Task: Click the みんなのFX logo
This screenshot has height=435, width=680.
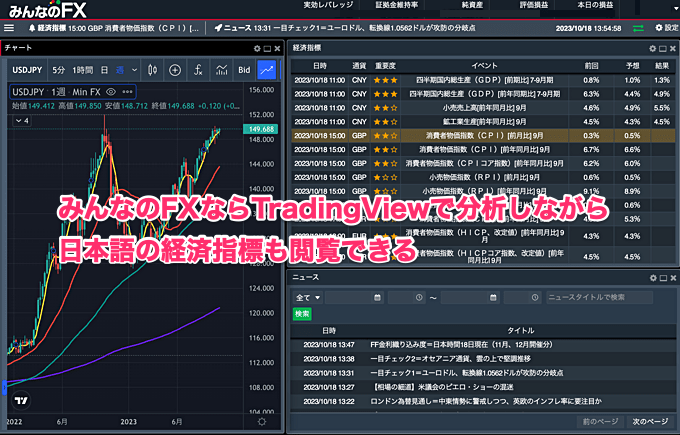Action: (48, 10)
